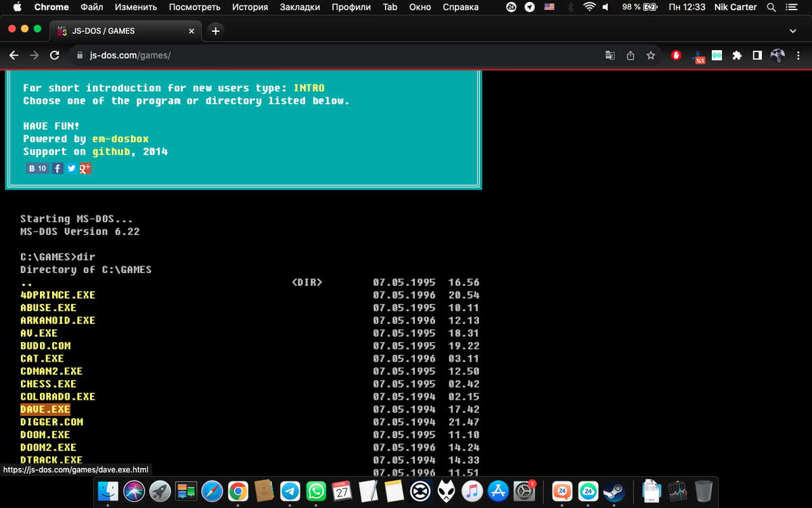
Task: Open CAT.EXE game link
Action: [42, 358]
